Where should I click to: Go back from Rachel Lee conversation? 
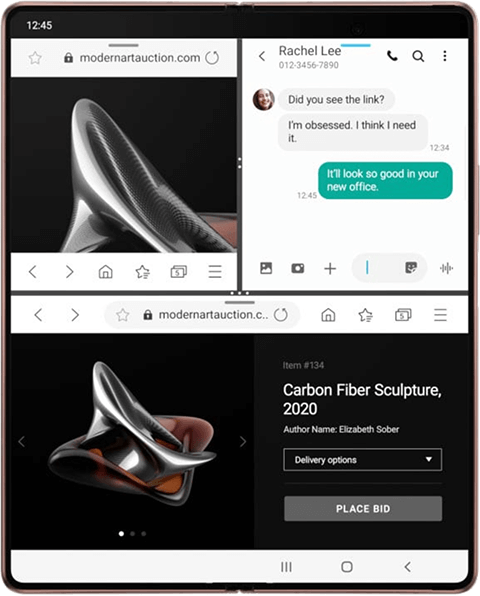pyautogui.click(x=262, y=57)
